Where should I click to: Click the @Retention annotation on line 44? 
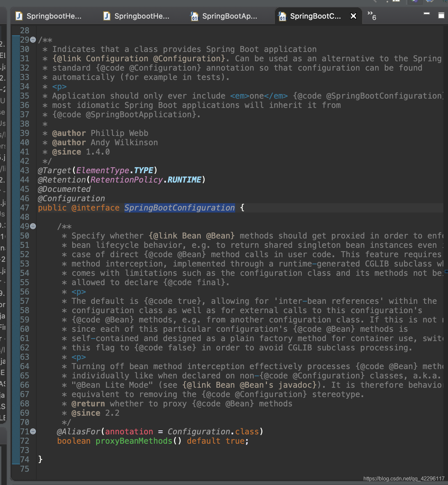coord(62,180)
